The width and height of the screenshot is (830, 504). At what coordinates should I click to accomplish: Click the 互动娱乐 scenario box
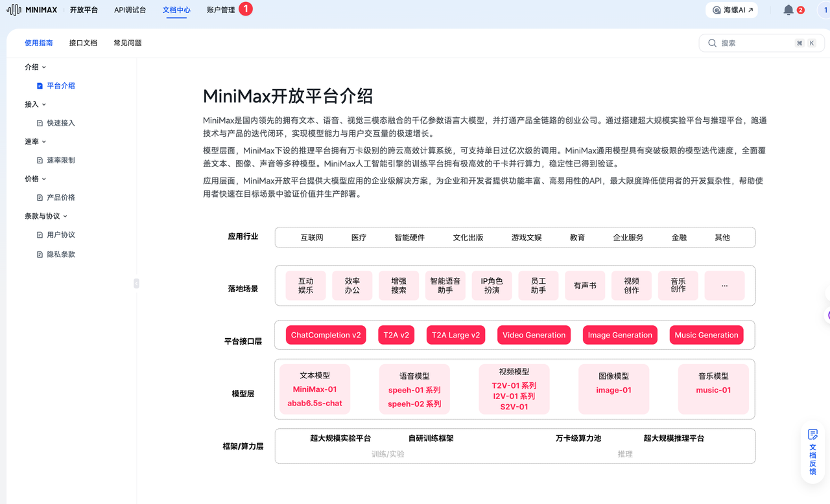(x=306, y=286)
